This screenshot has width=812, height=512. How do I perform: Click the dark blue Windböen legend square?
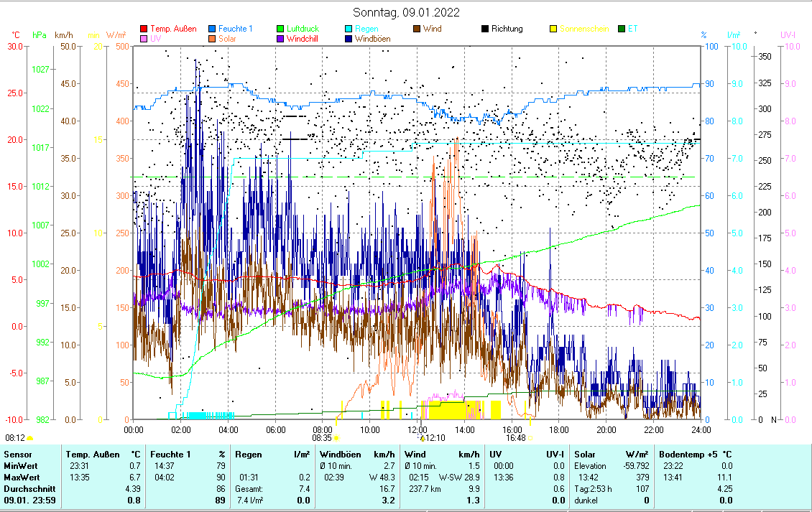pos(349,39)
